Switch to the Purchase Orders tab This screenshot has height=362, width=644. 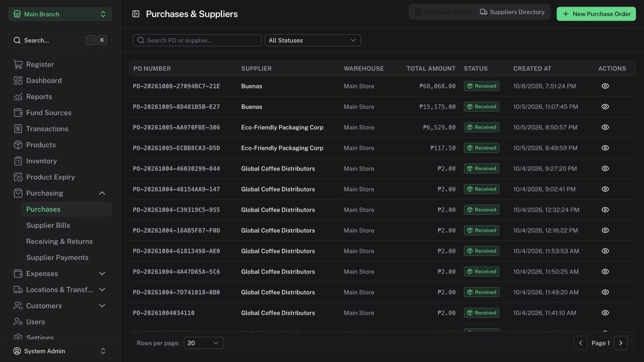(443, 12)
